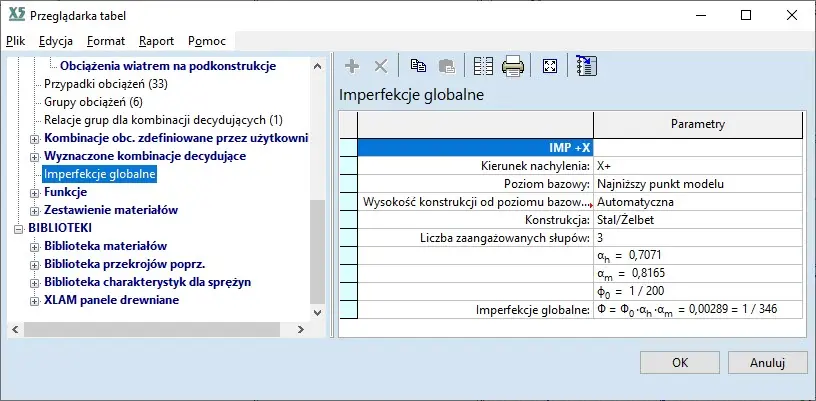Expand XLAM panele drewniane node
816x401 pixels.
click(x=35, y=300)
